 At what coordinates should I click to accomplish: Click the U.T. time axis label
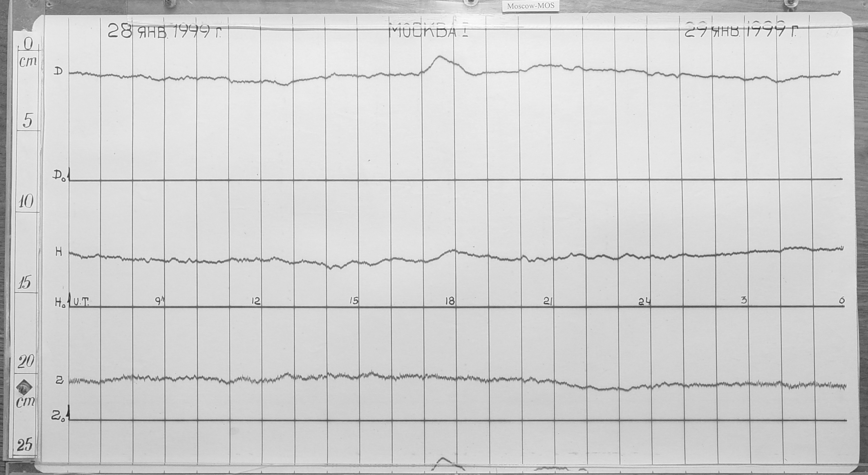tap(81, 301)
